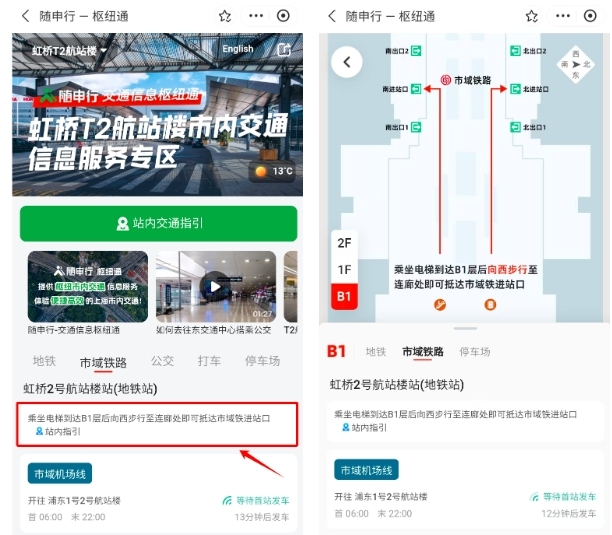Favorite the mini program on the left screen
The width and height of the screenshot is (612, 535).
point(225,16)
